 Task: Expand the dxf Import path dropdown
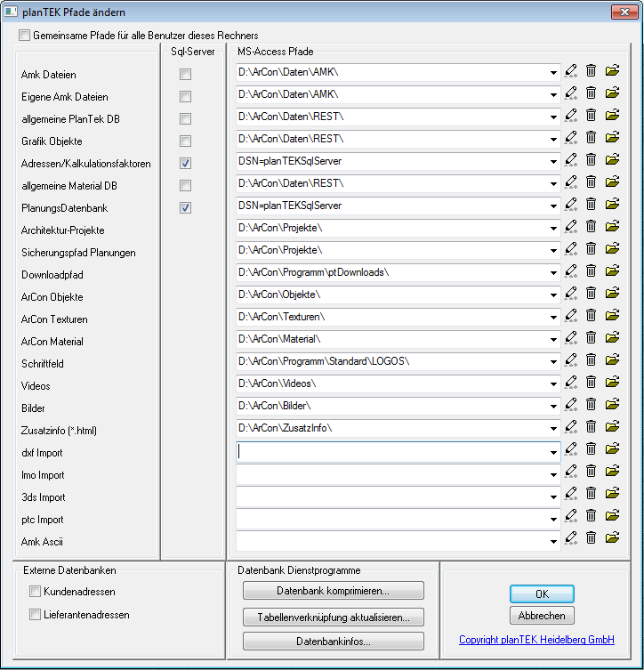point(553,453)
